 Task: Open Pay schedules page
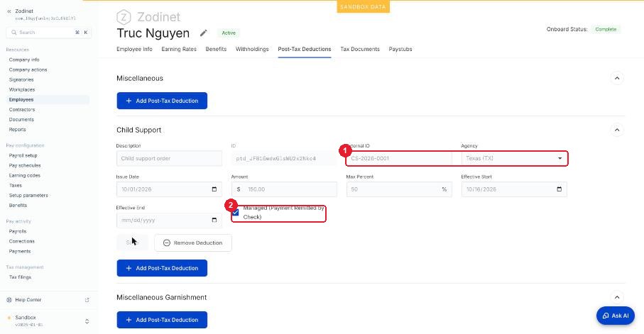25,165
